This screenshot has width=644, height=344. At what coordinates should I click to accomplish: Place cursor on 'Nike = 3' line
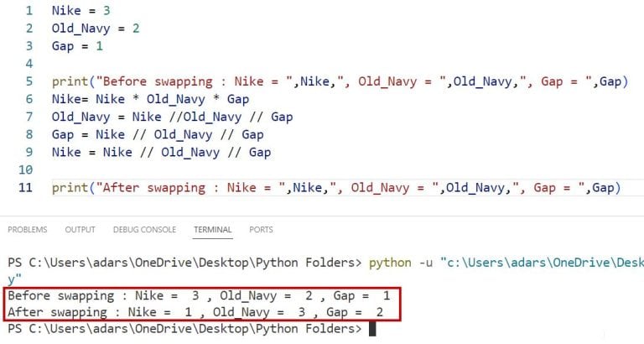80,10
